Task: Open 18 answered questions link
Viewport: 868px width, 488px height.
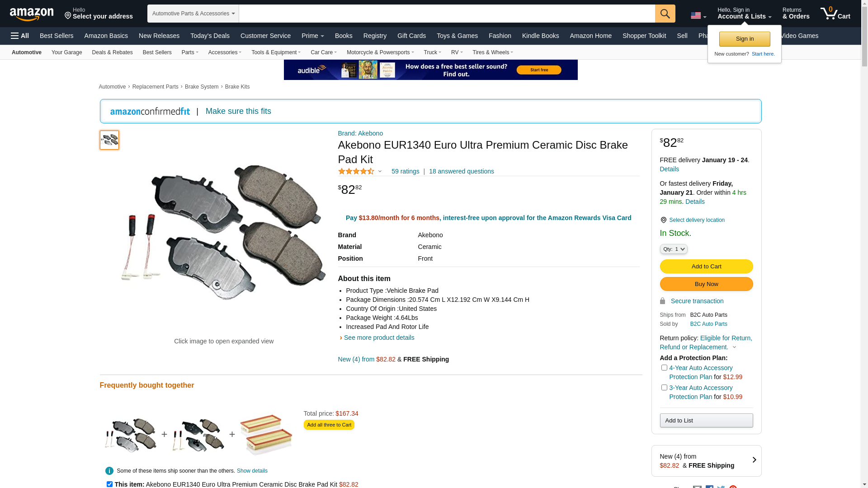Action: click(461, 171)
